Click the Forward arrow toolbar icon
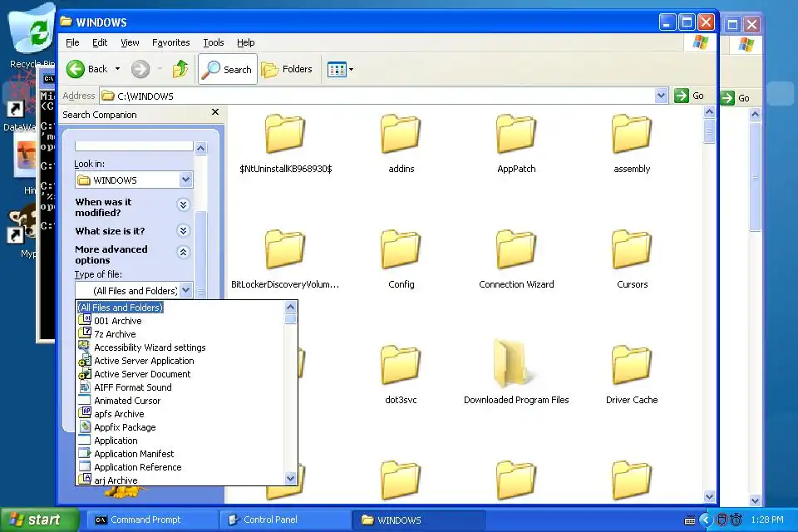Viewport: 798px width, 532px height. 140,69
